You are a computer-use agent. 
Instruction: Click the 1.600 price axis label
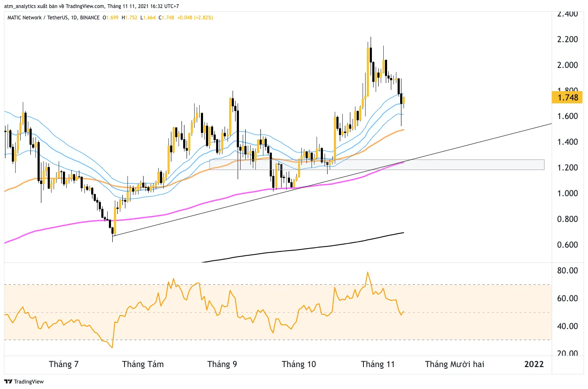pos(567,116)
